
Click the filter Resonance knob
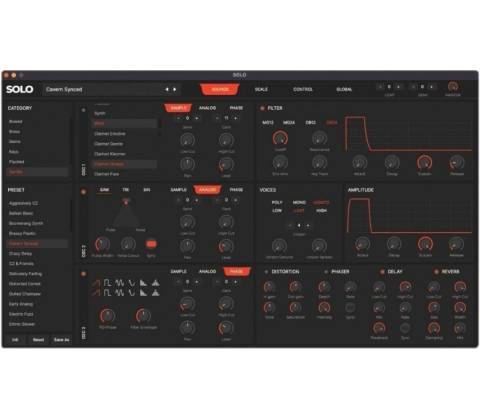click(319, 138)
